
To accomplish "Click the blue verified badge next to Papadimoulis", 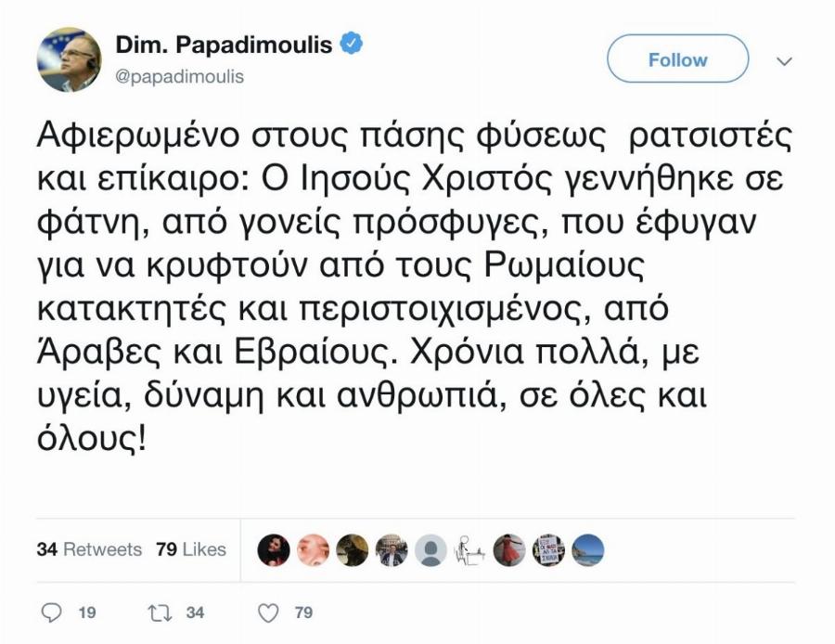I will point(350,41).
